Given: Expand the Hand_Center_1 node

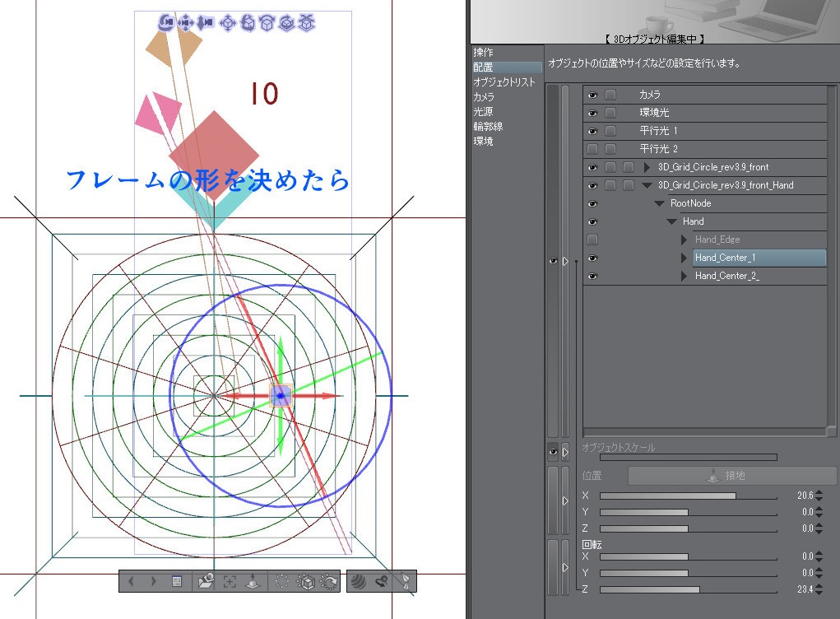Looking at the screenshot, I should point(684,258).
